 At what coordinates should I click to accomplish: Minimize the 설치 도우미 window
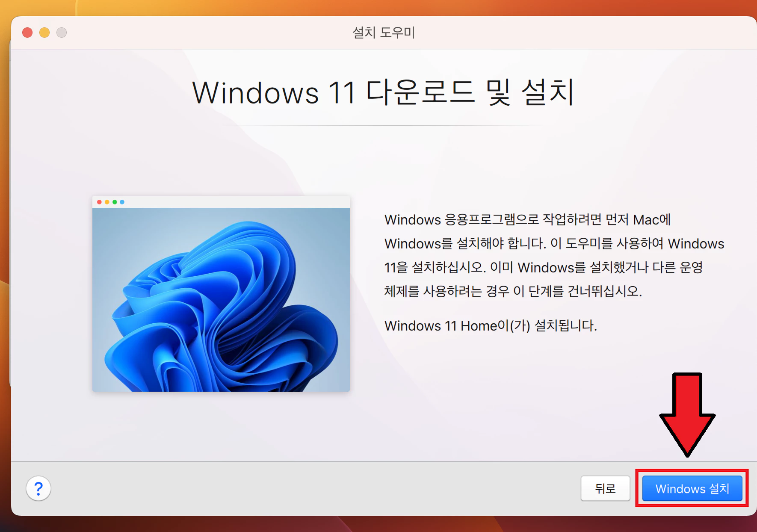44,33
